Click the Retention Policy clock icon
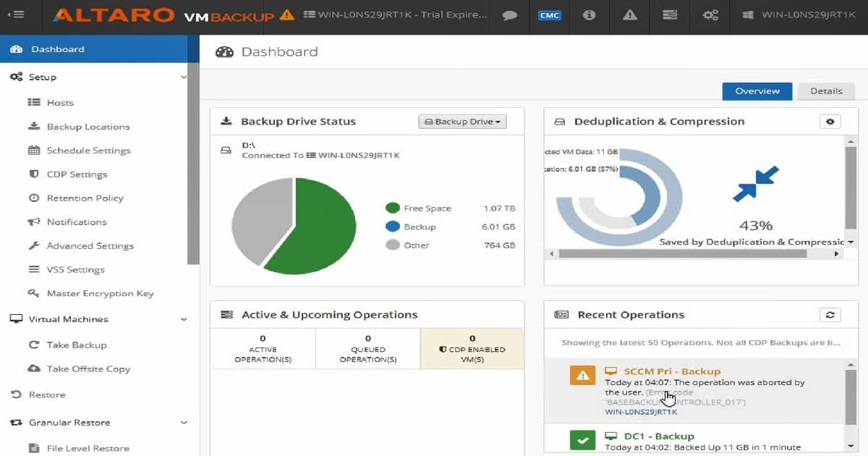The image size is (868, 456). pos(34,198)
